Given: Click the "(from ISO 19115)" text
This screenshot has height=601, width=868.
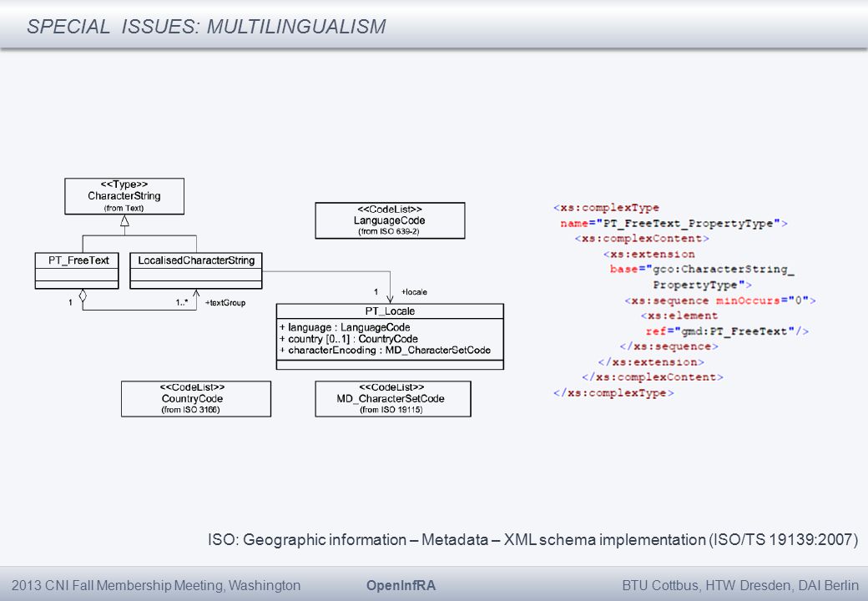Looking at the screenshot, I should [x=391, y=410].
